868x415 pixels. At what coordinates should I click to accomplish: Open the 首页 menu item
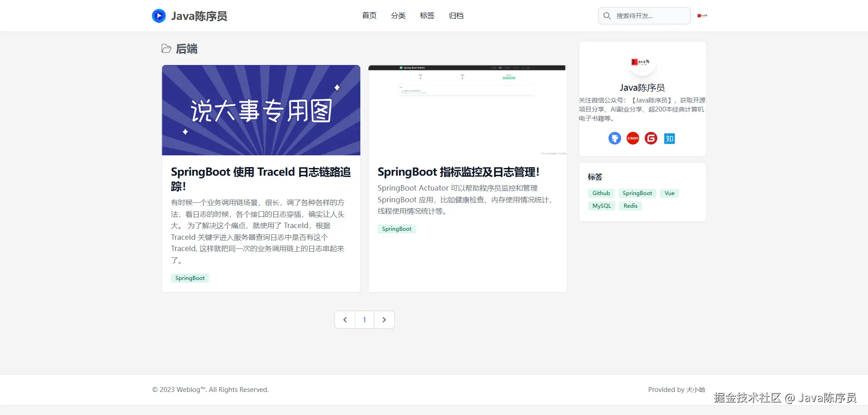point(369,16)
